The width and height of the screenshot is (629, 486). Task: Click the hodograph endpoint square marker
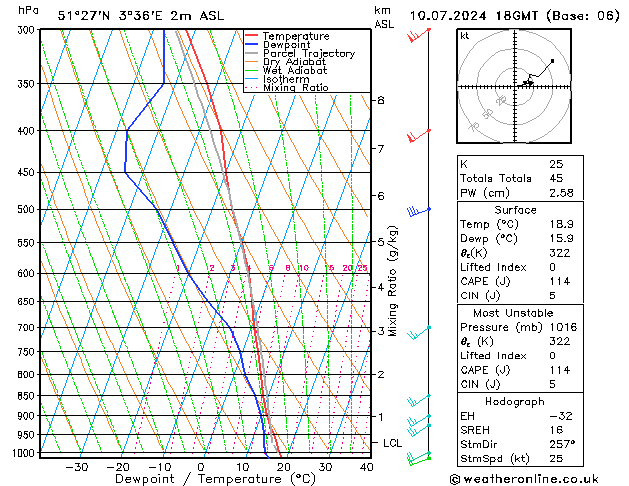click(552, 61)
